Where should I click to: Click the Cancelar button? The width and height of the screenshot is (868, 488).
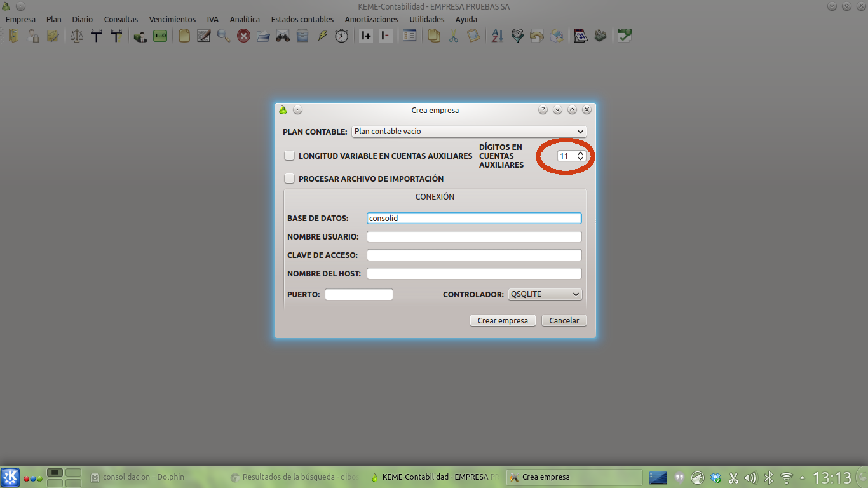pos(564,320)
